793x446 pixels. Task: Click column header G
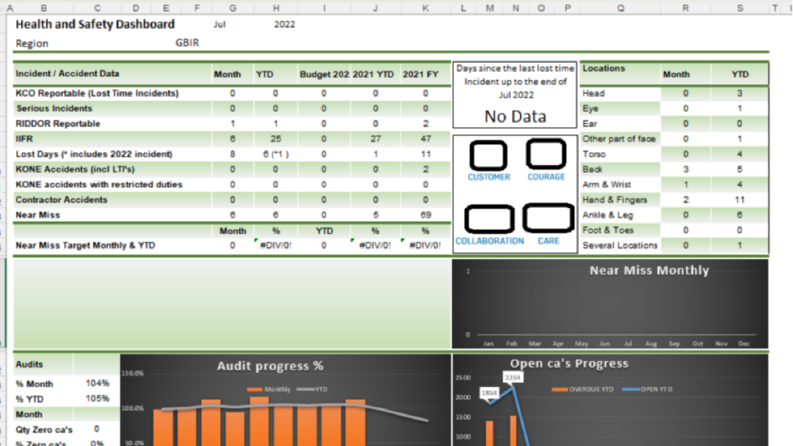233,8
